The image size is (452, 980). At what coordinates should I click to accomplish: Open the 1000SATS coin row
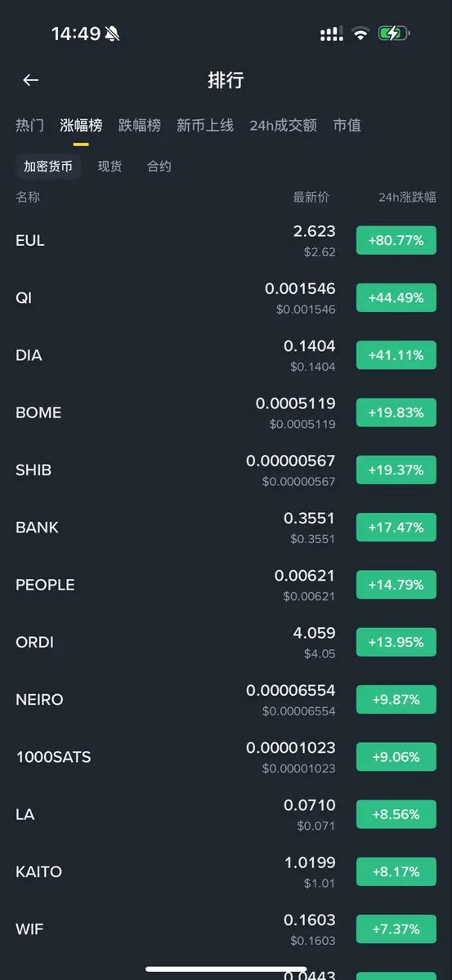coord(226,757)
